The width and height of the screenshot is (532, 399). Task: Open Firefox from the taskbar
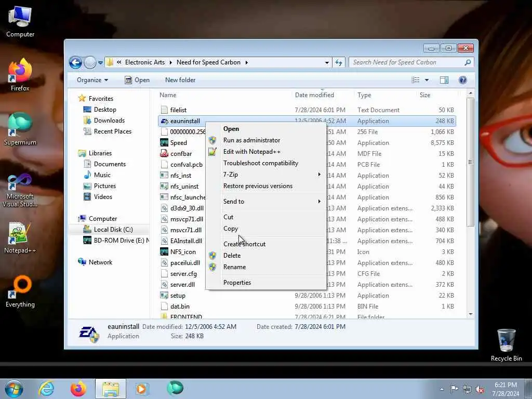[78, 389]
